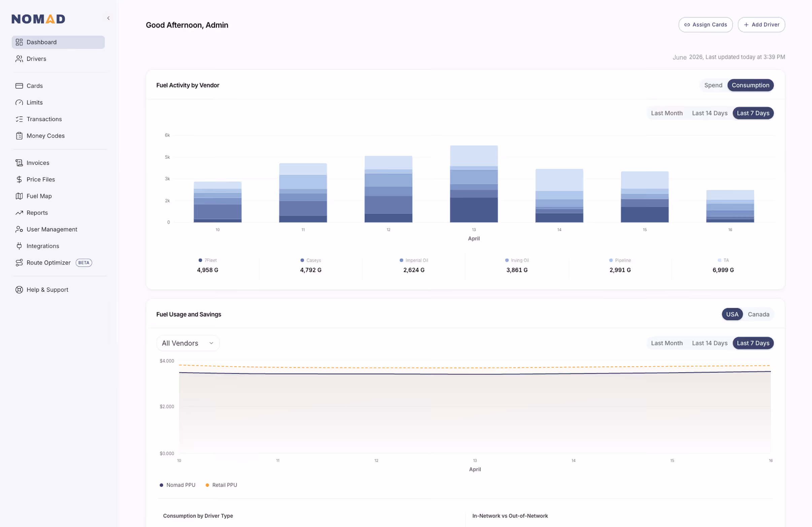
Task: Click the 'Consumption by Driver Type' heading
Action: (x=198, y=516)
